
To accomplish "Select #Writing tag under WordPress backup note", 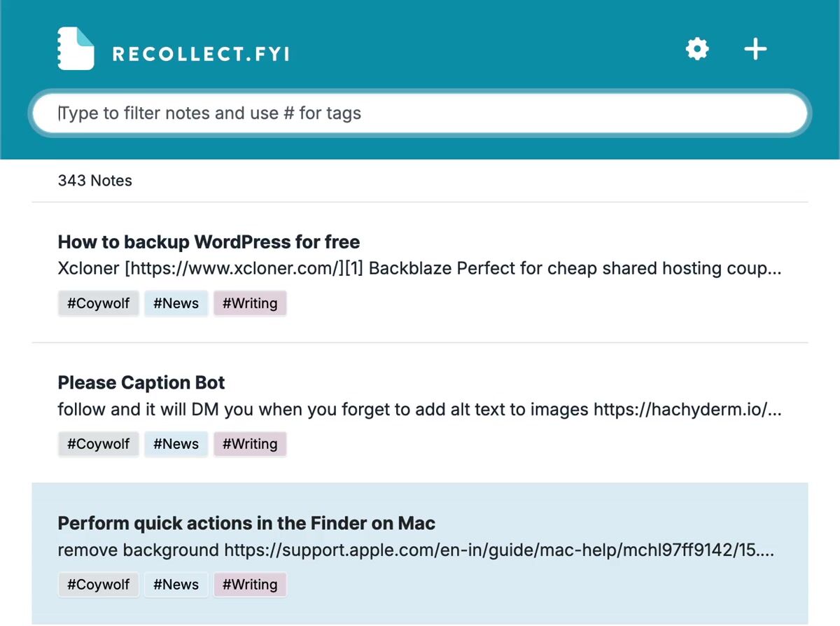I will (250, 303).
